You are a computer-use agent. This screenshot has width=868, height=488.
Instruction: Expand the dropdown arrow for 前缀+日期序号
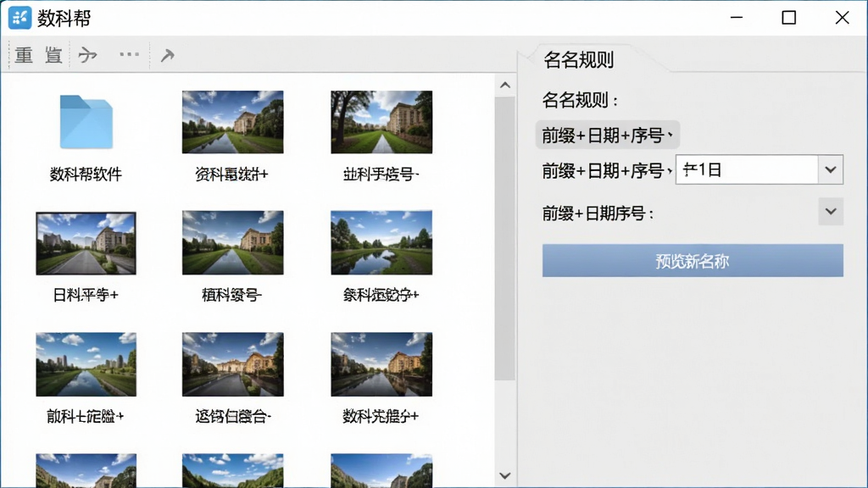coord(831,211)
